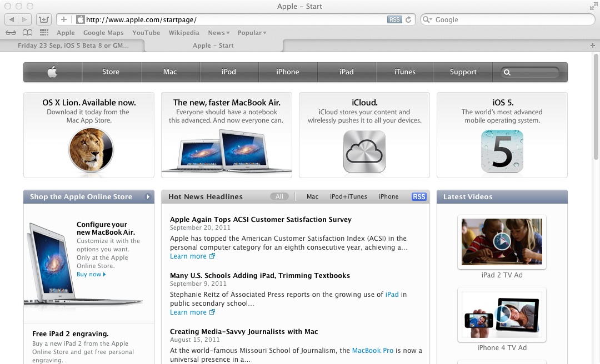Open Support in Apple navigation bar
Image resolution: width=600 pixels, height=364 pixels.
coord(463,72)
